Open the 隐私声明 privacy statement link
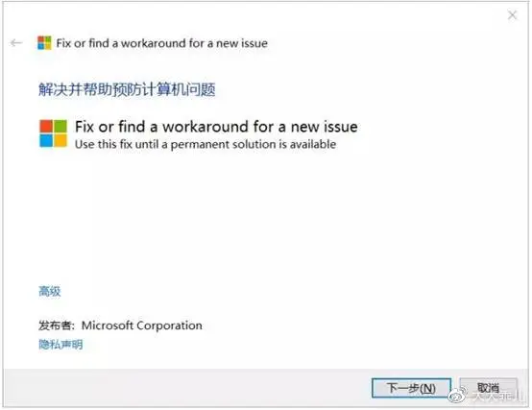This screenshot has width=532, height=410. [x=60, y=345]
